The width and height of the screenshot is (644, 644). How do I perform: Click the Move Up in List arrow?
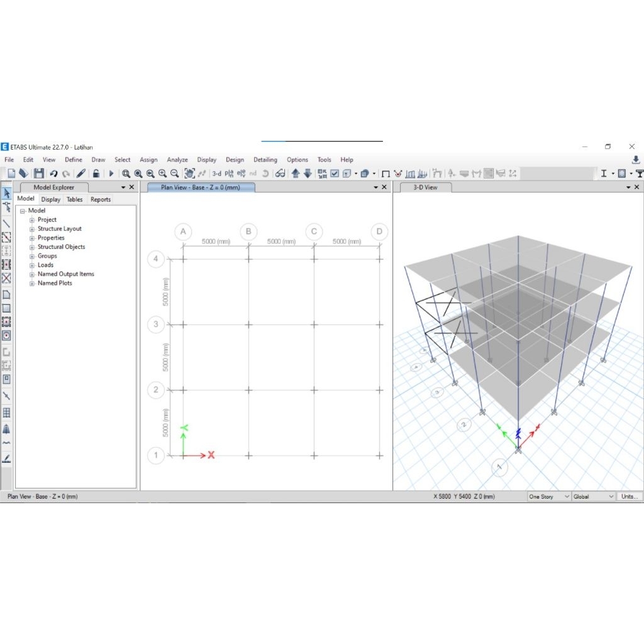pos(296,174)
